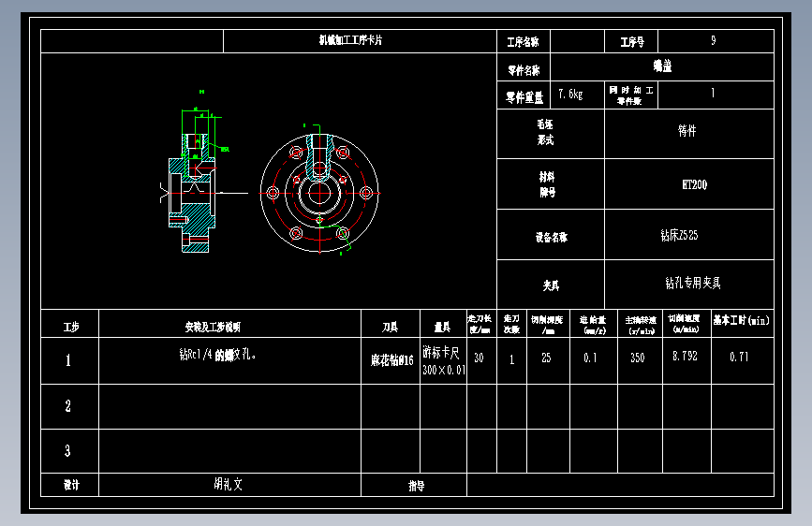Select the equipment value 钻床Z525
The width and height of the screenshot is (812, 526).
point(679,235)
